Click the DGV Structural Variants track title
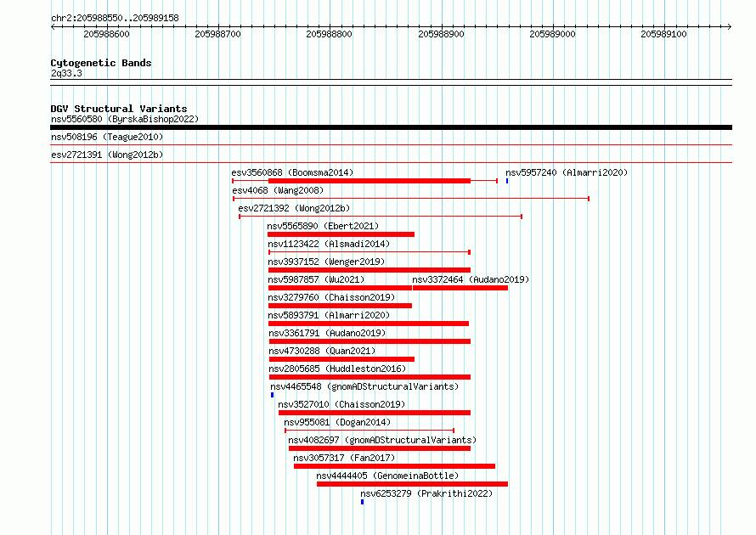756x535 pixels. click(119, 109)
